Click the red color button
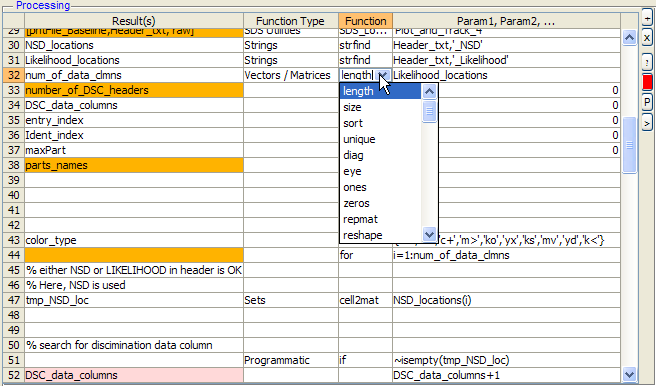Image resolution: width=656 pixels, height=386 pixels. tap(647, 82)
